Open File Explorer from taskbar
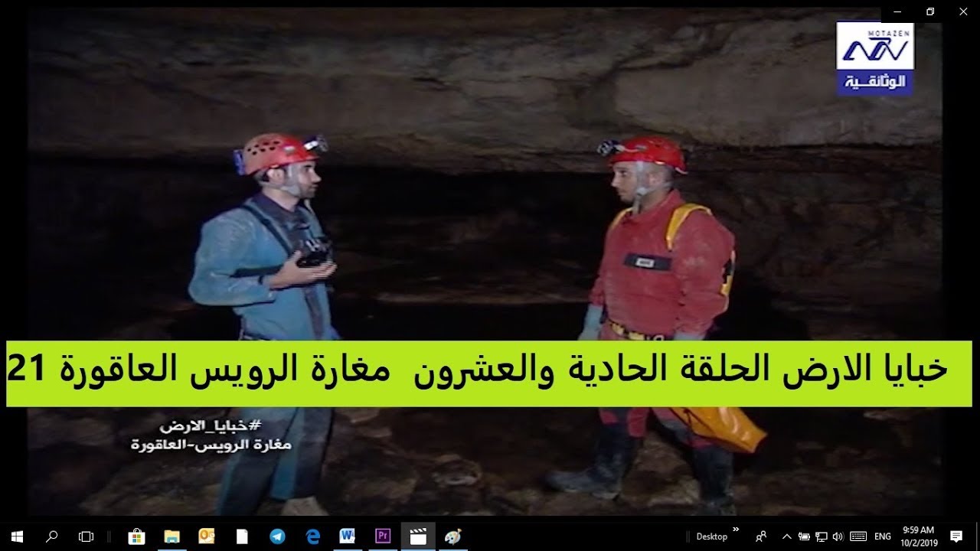 (171, 536)
